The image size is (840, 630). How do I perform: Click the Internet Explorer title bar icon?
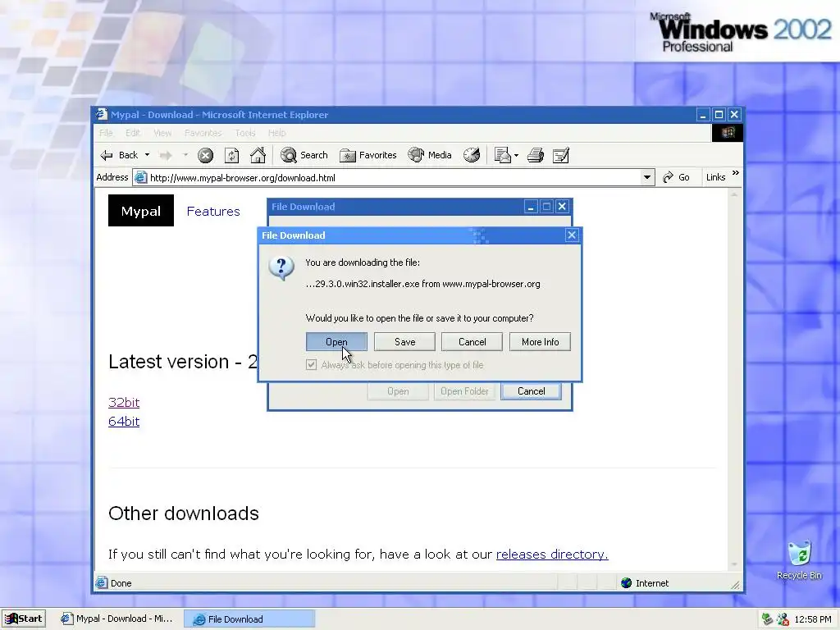101,114
